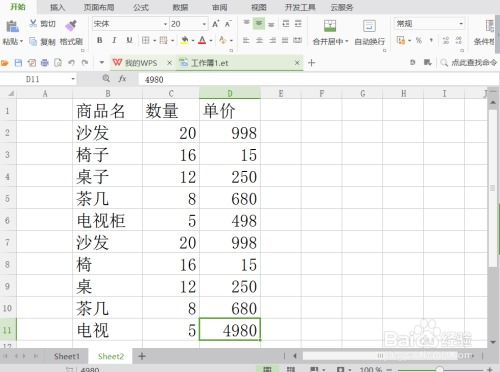The image size is (500, 372).
Task: Open the font color swatch
Action: pos(202,41)
